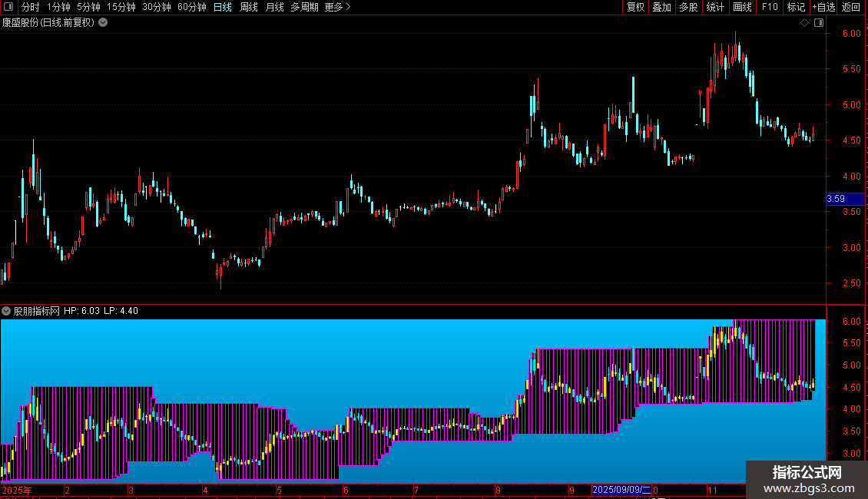Click the 2025/09/09 date marker on timeline

pyautogui.click(x=621, y=490)
